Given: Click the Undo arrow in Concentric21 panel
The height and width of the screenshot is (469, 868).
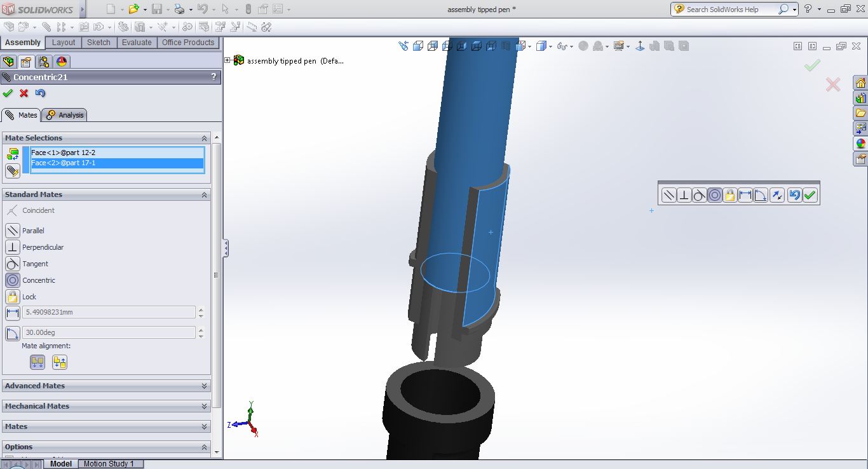Looking at the screenshot, I should click(41, 93).
